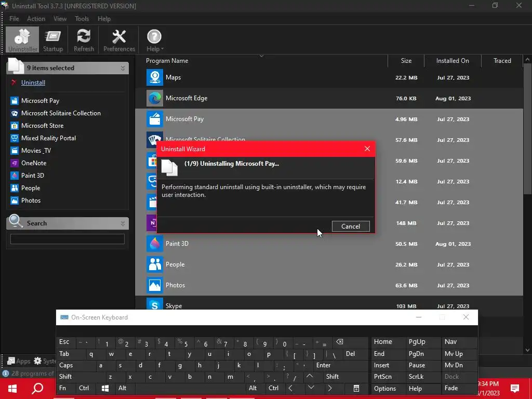532x399 pixels.
Task: Click the Fade key on On-Screen Keyboard
Action: tap(459, 388)
